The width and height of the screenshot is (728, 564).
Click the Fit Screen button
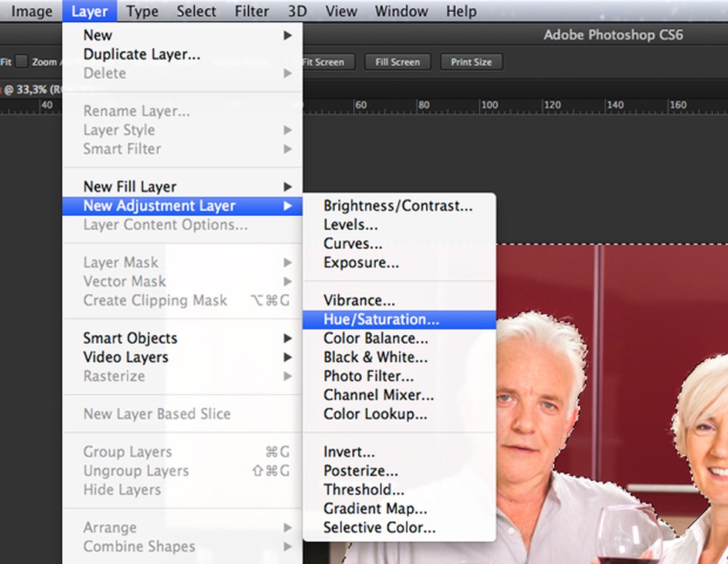tap(328, 62)
